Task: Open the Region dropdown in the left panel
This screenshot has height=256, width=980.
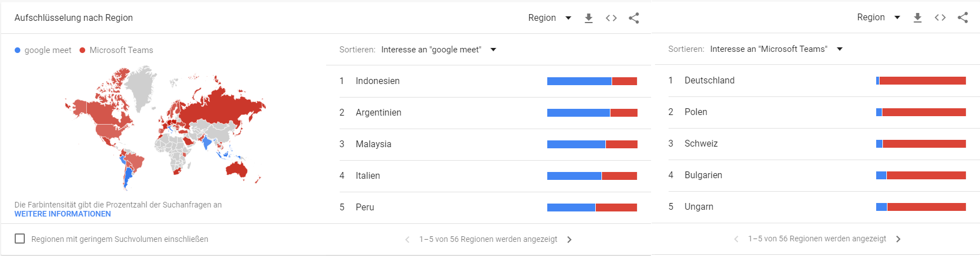Action: pyautogui.click(x=550, y=18)
